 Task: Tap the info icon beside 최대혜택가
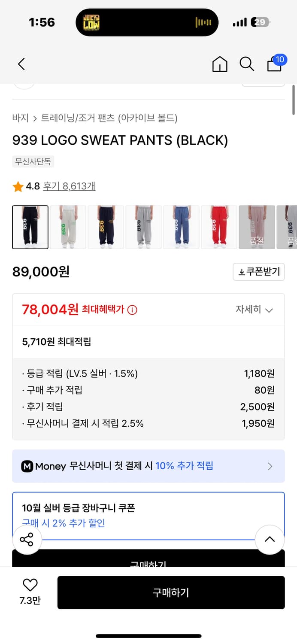(132, 310)
